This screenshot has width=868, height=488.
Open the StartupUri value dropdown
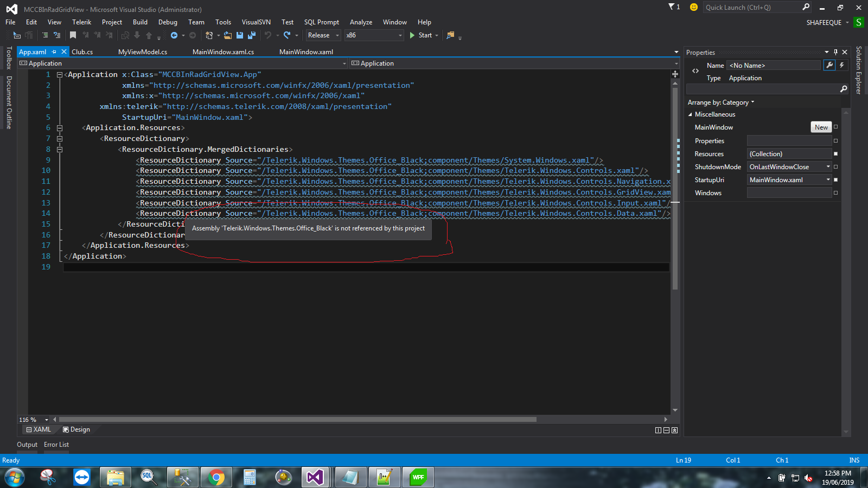click(x=828, y=180)
